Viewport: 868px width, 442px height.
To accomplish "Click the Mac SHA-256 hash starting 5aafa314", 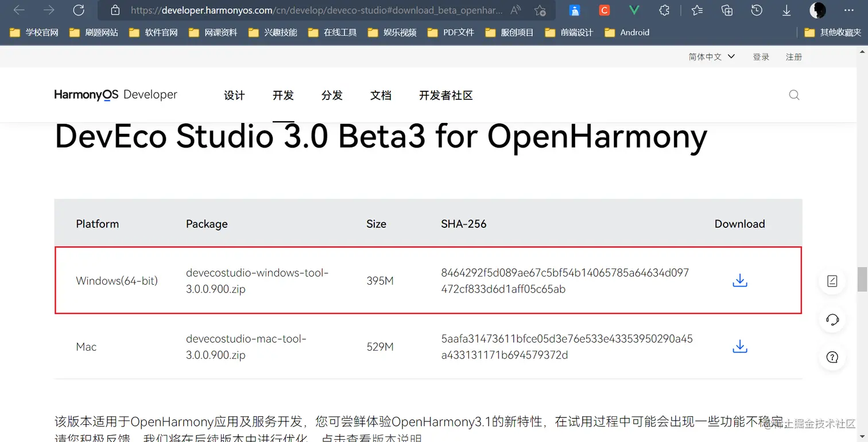I will (567, 347).
